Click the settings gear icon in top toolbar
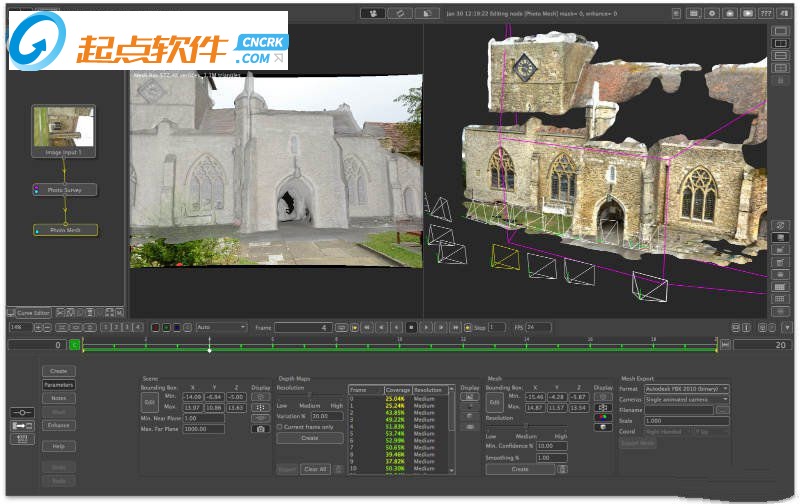The image size is (800, 504). pyautogui.click(x=712, y=14)
